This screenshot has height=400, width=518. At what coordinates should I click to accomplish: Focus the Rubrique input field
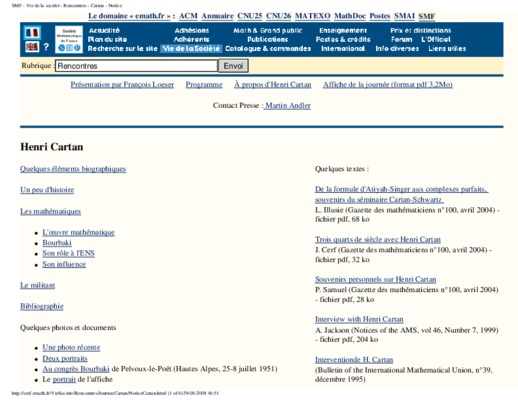point(136,66)
